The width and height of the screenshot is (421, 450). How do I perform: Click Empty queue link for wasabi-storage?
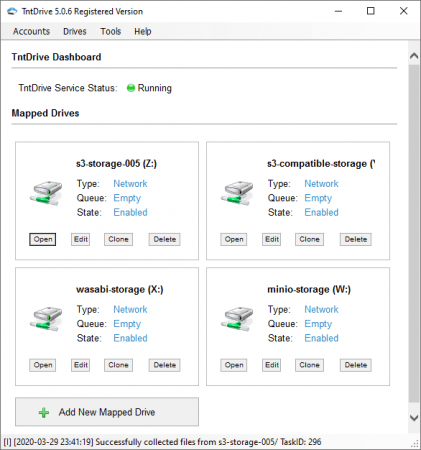[x=127, y=324]
